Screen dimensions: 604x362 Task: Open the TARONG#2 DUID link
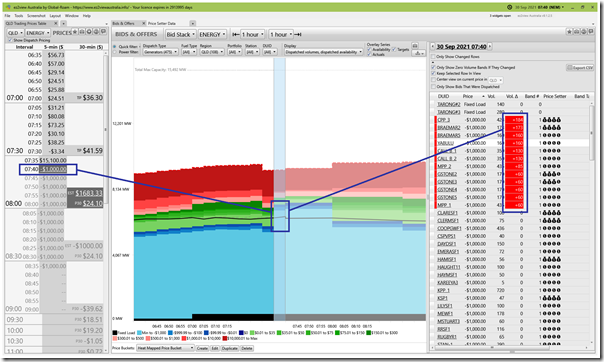449,104
